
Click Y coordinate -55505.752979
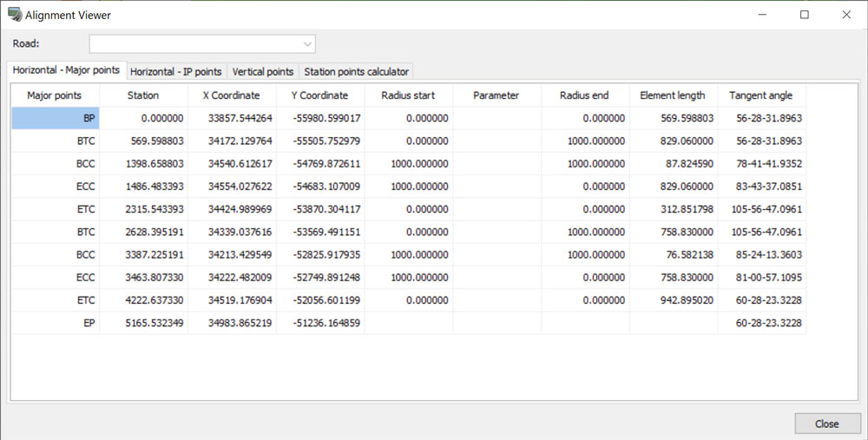(320, 141)
